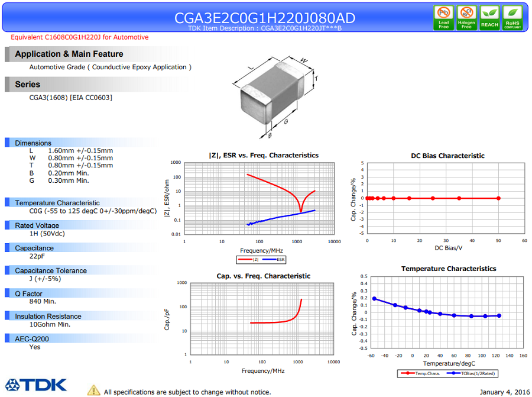Screen dimensions: 532x397
Task: Click the L 1.60mm +/-0.15mm dimension row
Action: pos(71,150)
